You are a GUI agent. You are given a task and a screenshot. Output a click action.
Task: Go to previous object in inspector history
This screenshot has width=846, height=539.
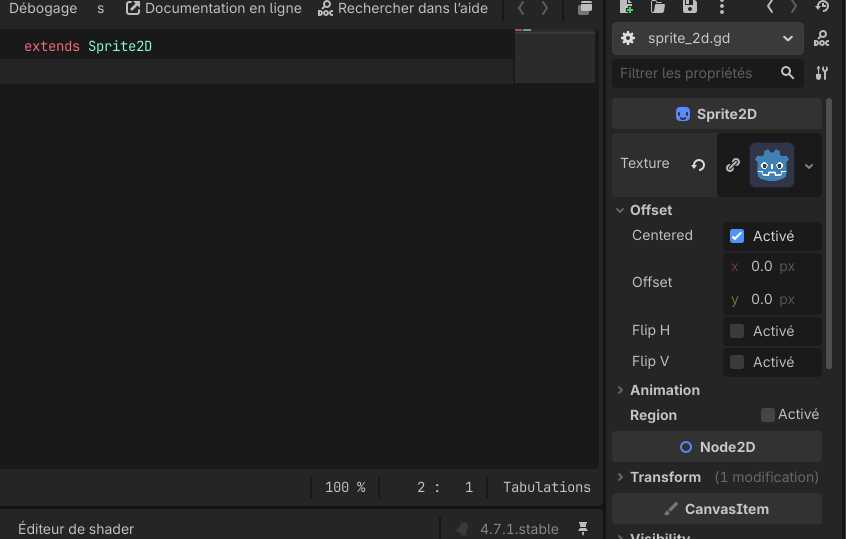coord(770,6)
